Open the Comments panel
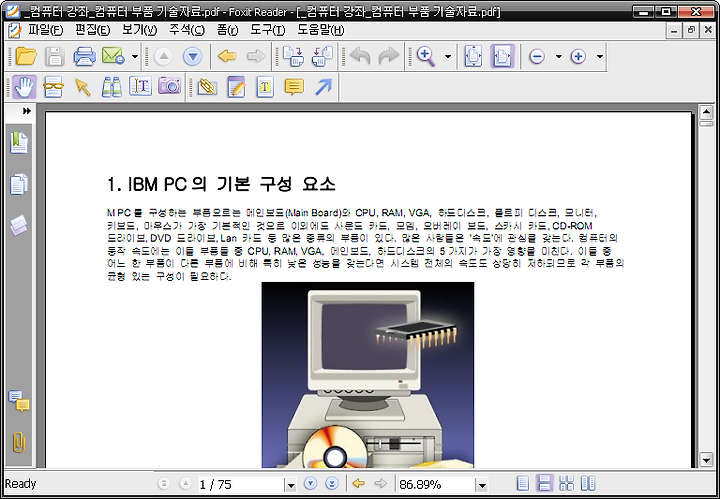720x499 pixels. pyautogui.click(x=19, y=401)
